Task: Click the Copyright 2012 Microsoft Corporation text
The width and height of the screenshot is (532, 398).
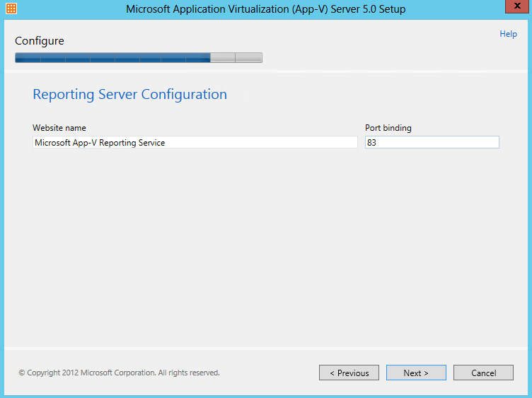Action: (x=119, y=373)
